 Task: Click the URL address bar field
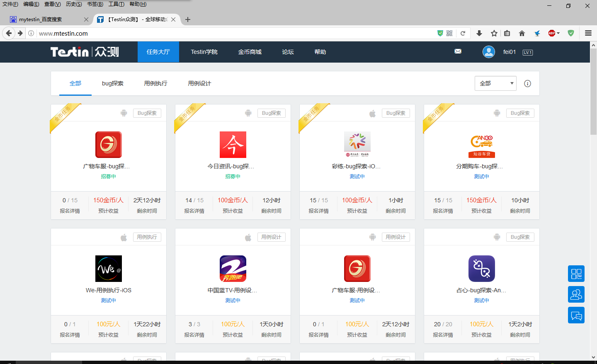coord(232,33)
